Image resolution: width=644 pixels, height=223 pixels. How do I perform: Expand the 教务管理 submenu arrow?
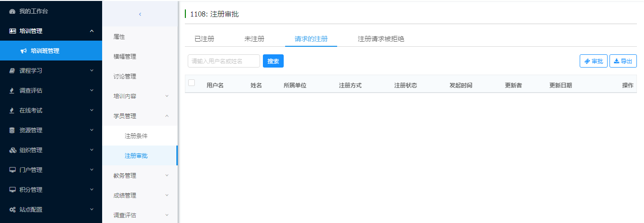[x=167, y=176]
